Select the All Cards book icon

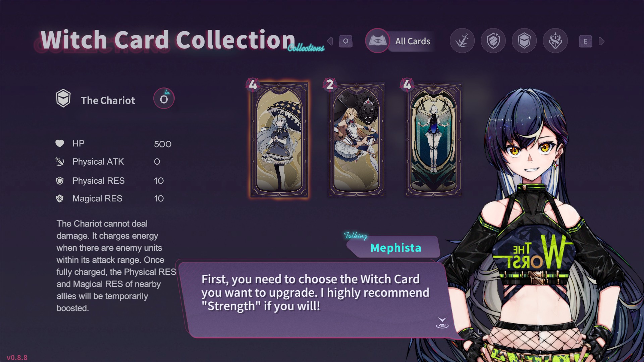tap(377, 41)
